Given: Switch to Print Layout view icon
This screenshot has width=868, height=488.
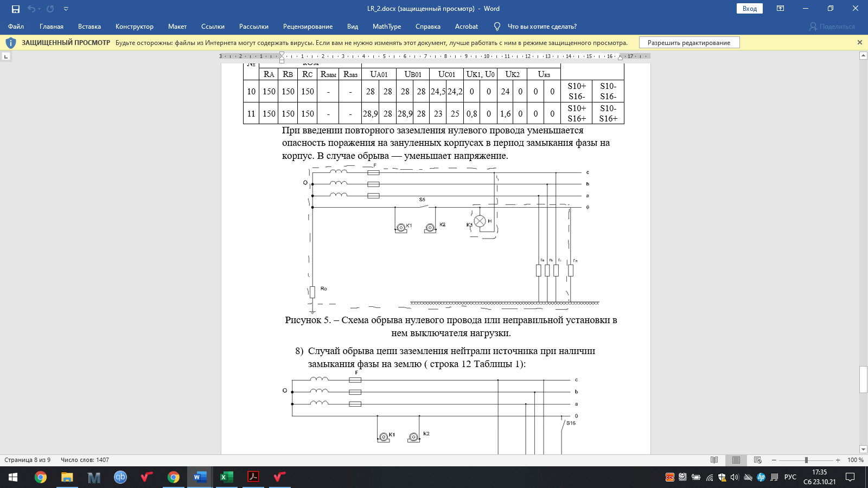Looking at the screenshot, I should pos(736,460).
